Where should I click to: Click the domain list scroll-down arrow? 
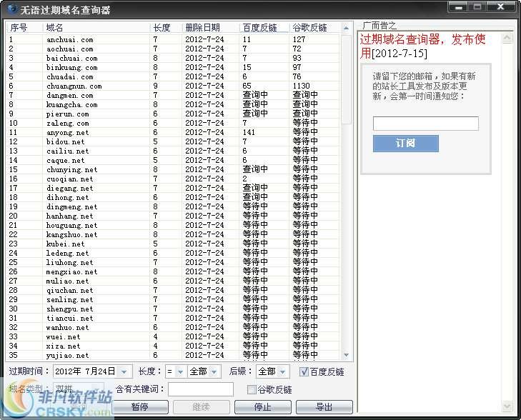pos(346,355)
